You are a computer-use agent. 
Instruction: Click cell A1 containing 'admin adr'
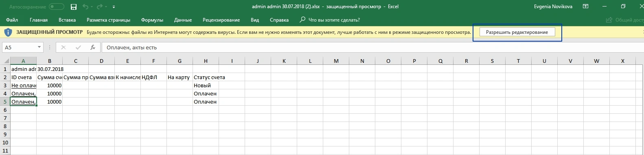[23, 69]
